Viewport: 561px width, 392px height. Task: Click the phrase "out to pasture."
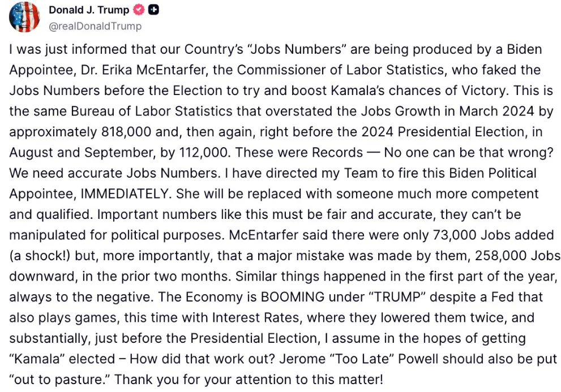60,380
